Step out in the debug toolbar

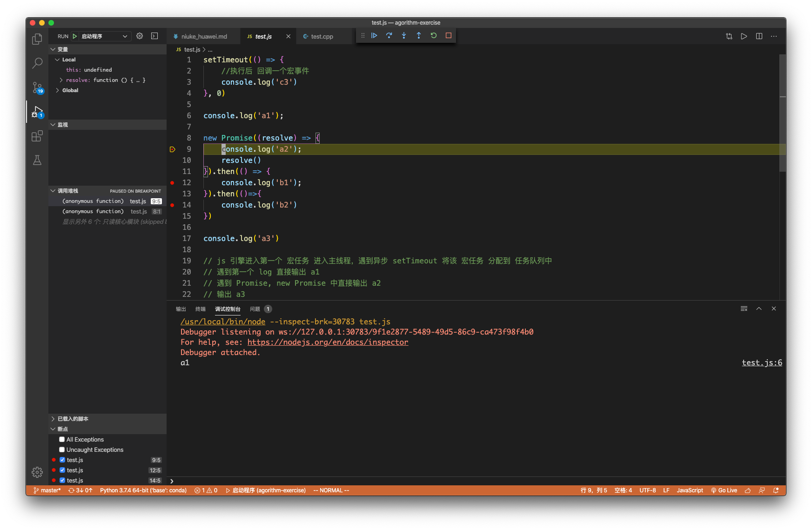pos(419,35)
